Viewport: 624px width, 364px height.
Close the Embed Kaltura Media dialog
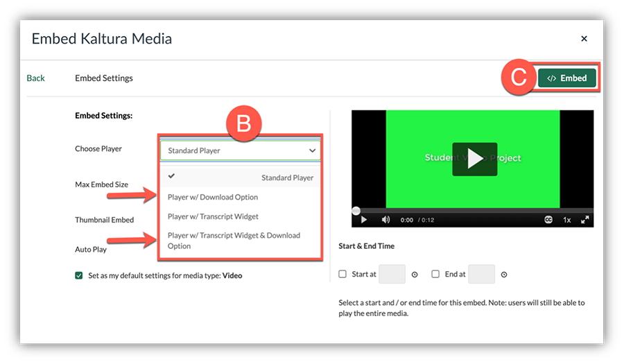click(584, 39)
